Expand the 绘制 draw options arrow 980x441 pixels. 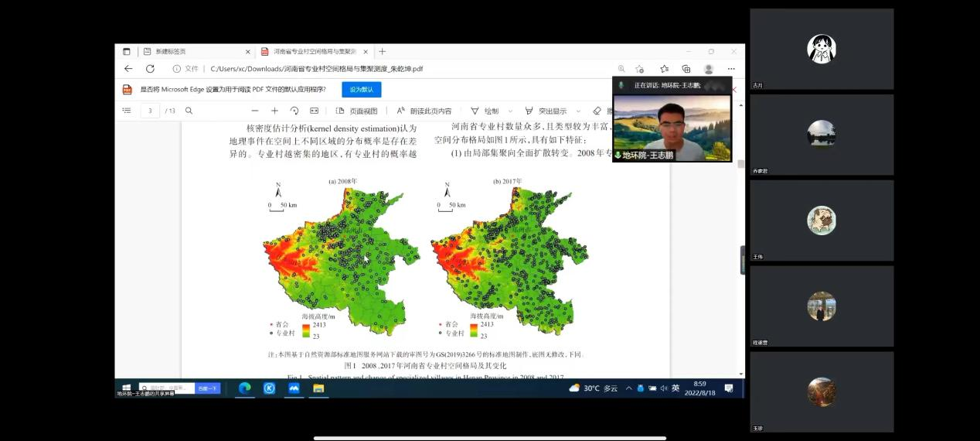pyautogui.click(x=510, y=111)
